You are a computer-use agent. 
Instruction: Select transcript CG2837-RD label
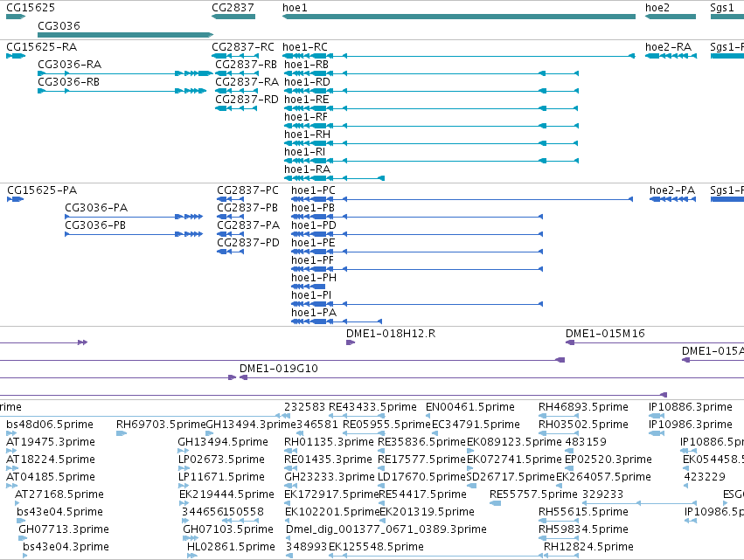tap(247, 100)
